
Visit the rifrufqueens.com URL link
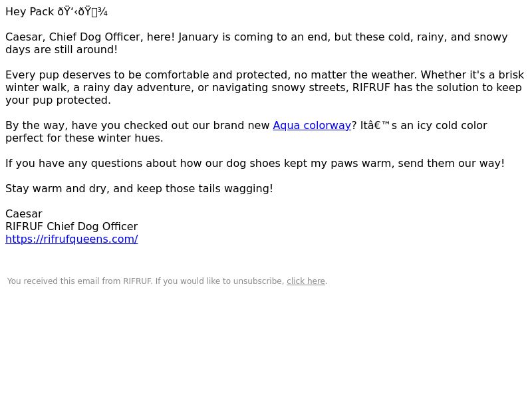(x=72, y=239)
